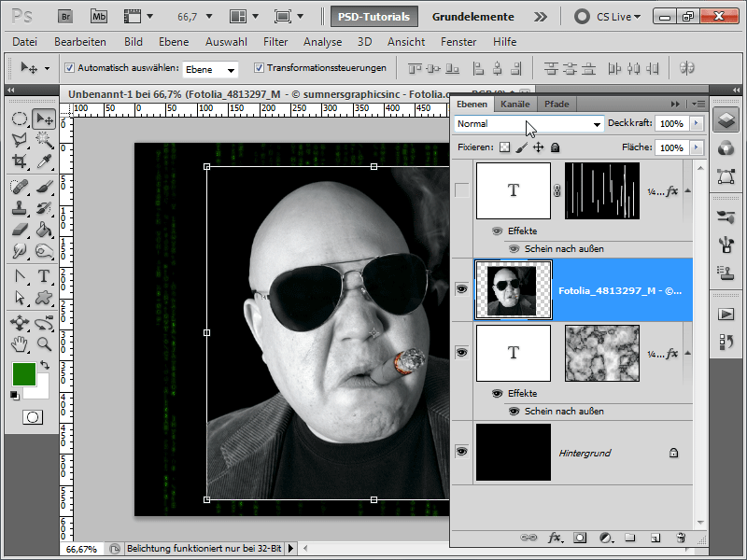Toggle Automatisch auswählen checkbox
This screenshot has width=747, height=560.
click(69, 67)
